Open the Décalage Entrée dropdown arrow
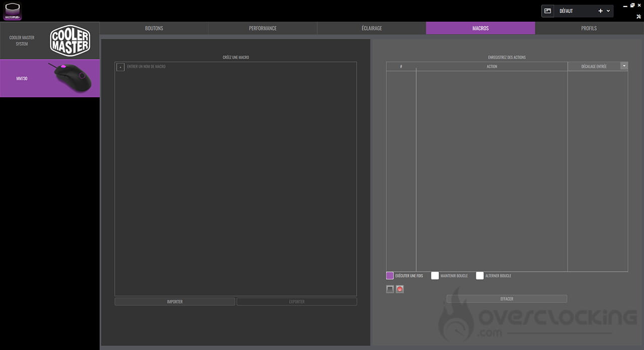 (624, 66)
